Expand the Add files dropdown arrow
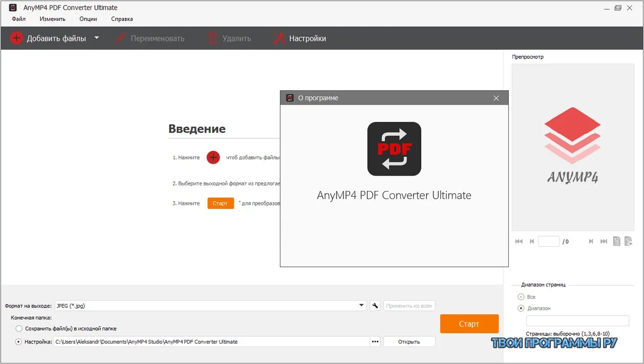 (97, 38)
